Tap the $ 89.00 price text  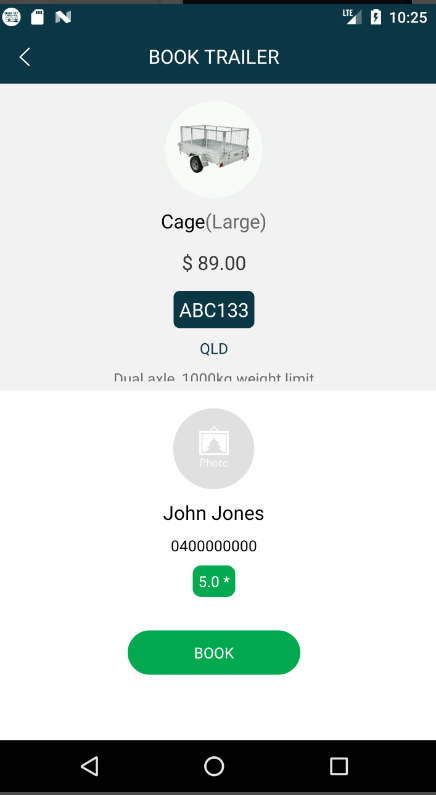[214, 263]
